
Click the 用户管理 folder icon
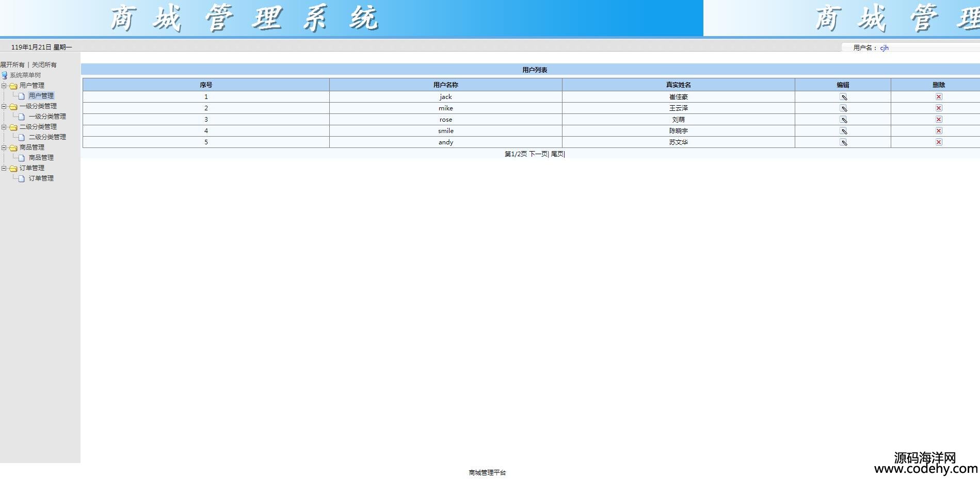tap(13, 86)
